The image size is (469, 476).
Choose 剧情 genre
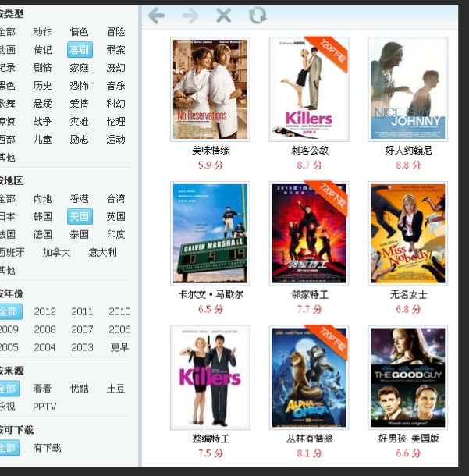(x=42, y=67)
